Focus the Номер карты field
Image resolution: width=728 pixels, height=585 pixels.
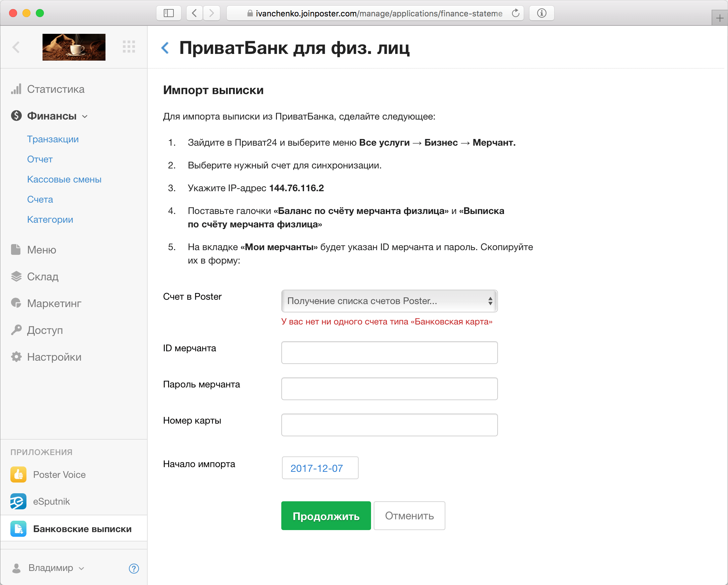[389, 425]
